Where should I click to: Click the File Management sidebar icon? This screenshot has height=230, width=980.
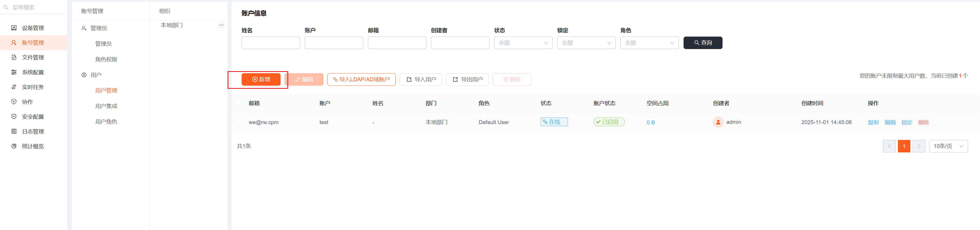[x=14, y=57]
